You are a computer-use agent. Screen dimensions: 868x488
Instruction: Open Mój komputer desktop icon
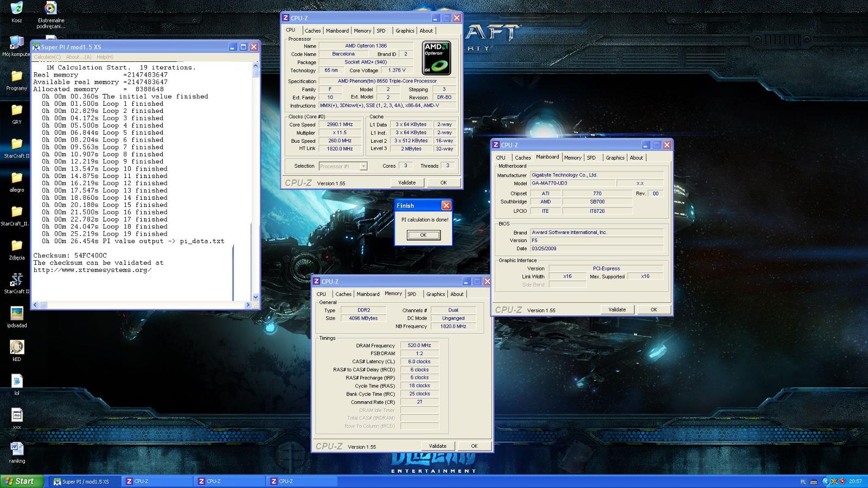click(x=17, y=42)
